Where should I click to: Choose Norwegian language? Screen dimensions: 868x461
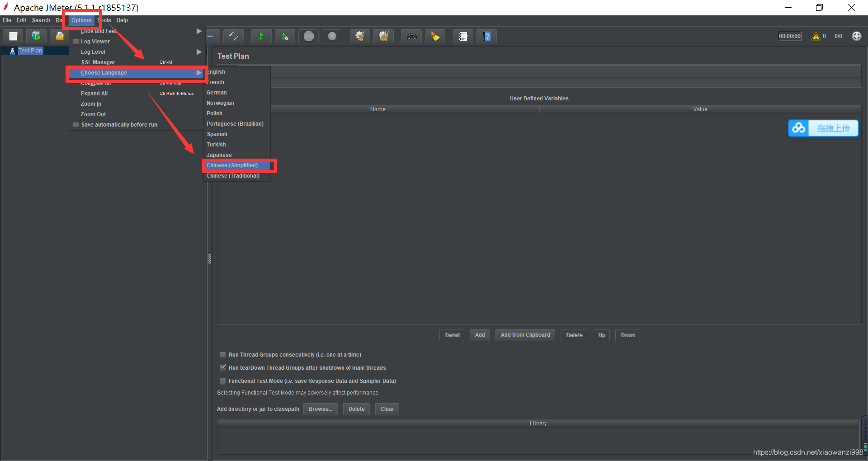[237, 103]
